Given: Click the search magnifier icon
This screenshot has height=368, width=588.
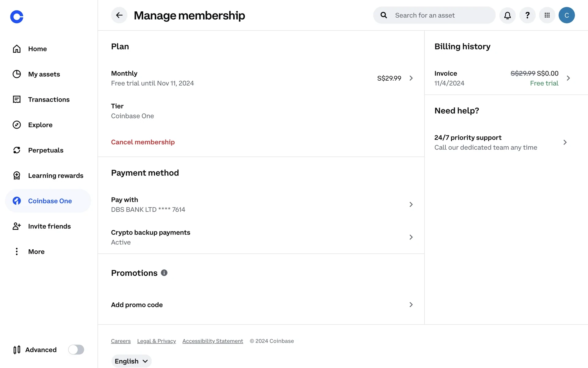Looking at the screenshot, I should click(383, 15).
